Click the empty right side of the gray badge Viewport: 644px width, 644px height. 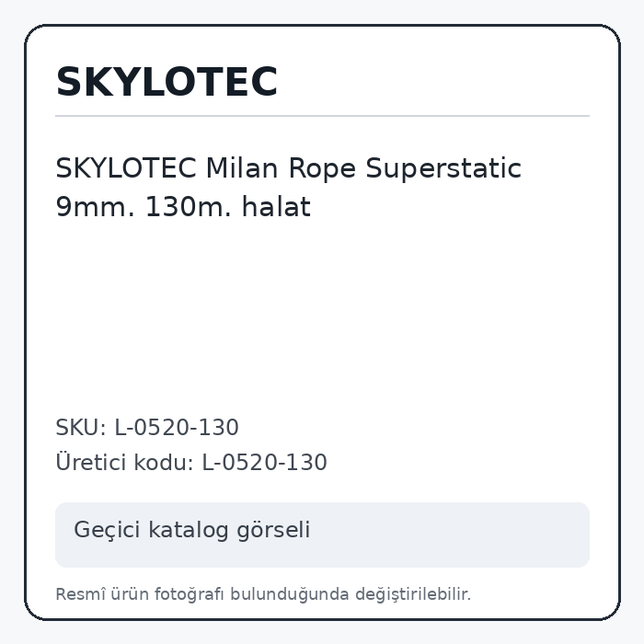tap(452, 535)
